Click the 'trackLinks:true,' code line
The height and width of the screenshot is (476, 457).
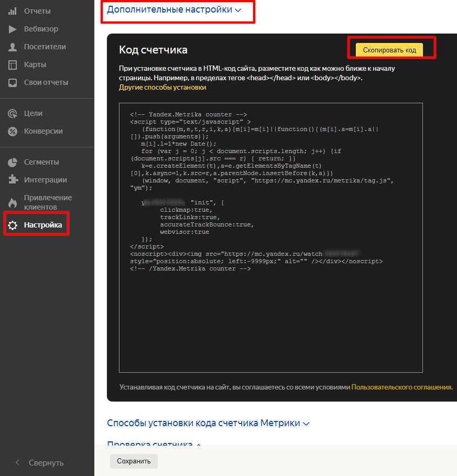[190, 218]
